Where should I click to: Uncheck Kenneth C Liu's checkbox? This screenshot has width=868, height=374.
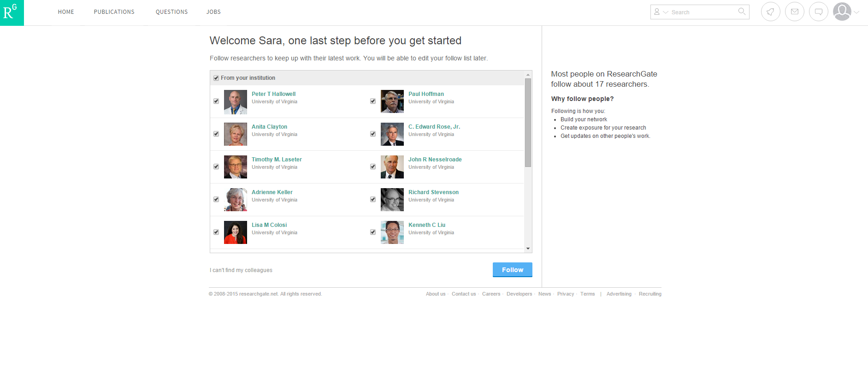click(373, 232)
